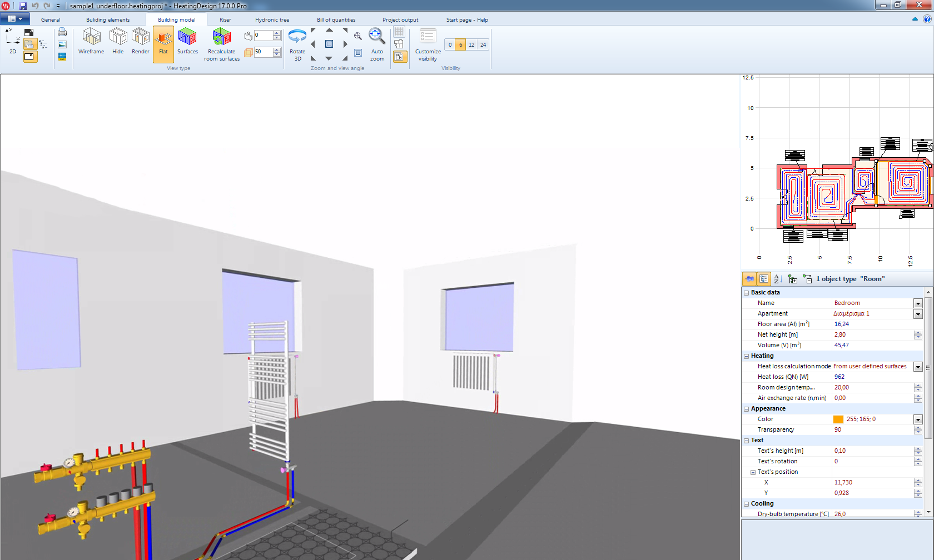The width and height of the screenshot is (934, 560).
Task: Open the room Name dropdown
Action: point(918,303)
